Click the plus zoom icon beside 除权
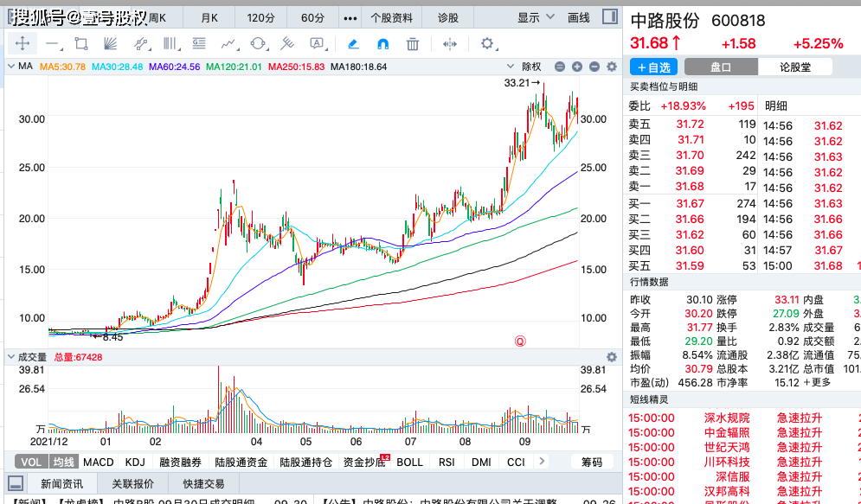This screenshot has width=861, height=504. (x=576, y=67)
